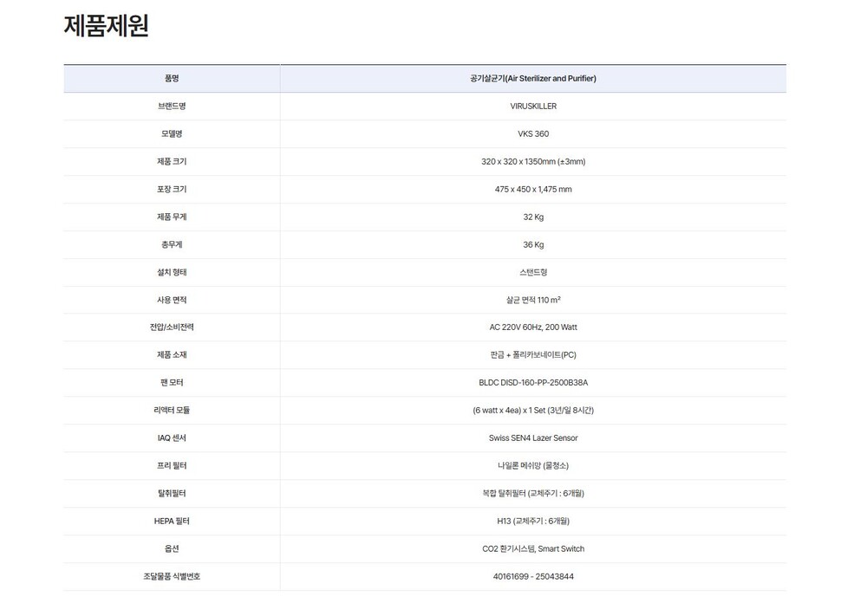
Task: Select the BLDC DISD-160-PP-2500B38A fan motor value
Action: [x=532, y=382]
